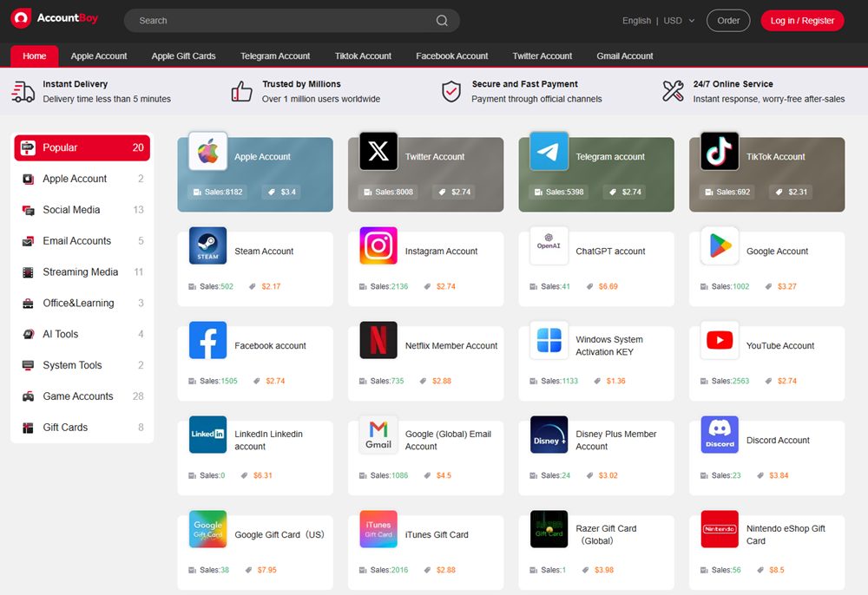868x595 pixels.
Task: Select the Razer Gift Card icon
Action: click(x=549, y=529)
